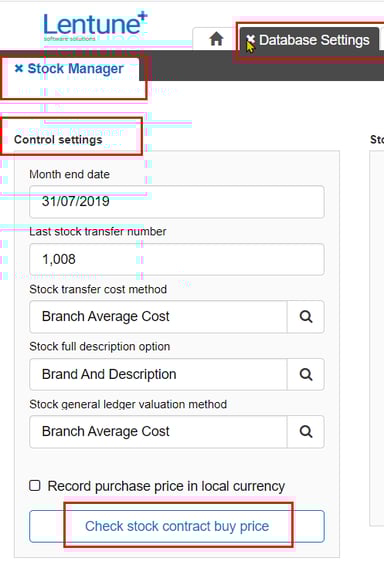The image size is (384, 568).
Task: Click the Month end date label
Action: 70,174
